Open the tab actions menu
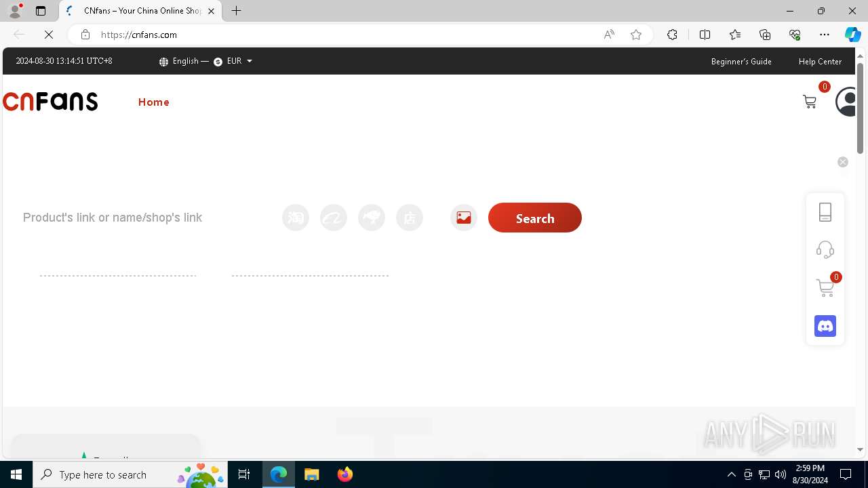The height and width of the screenshot is (488, 868). [41, 11]
